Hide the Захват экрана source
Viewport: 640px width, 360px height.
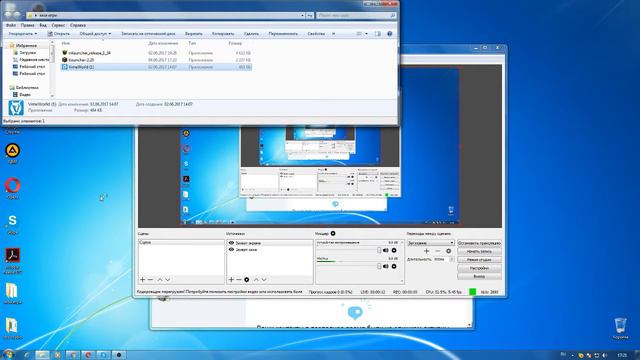click(x=231, y=243)
